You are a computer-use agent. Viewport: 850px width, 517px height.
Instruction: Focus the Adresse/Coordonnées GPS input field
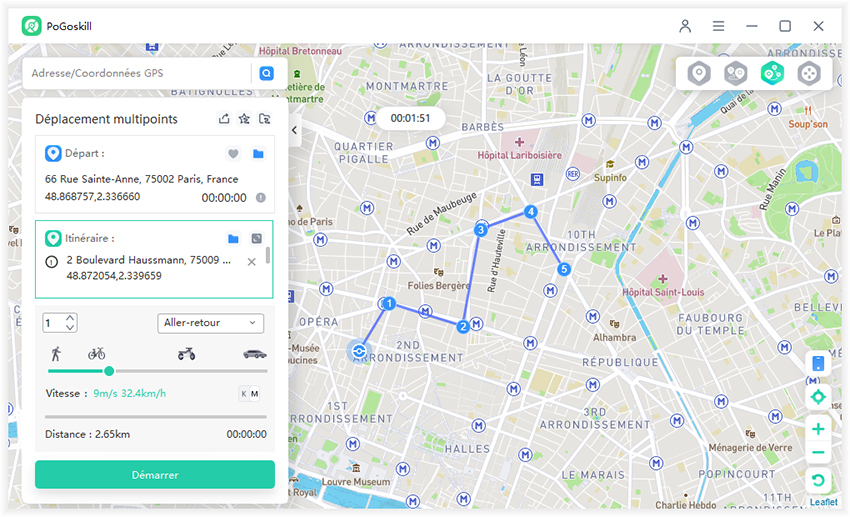tap(138, 73)
